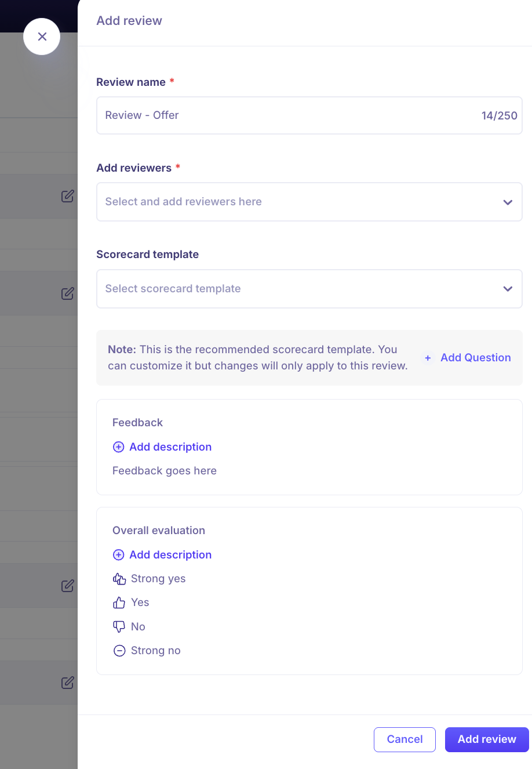Click the topmost edit pencil icon on left
The width and height of the screenshot is (532, 769).
coord(68,196)
